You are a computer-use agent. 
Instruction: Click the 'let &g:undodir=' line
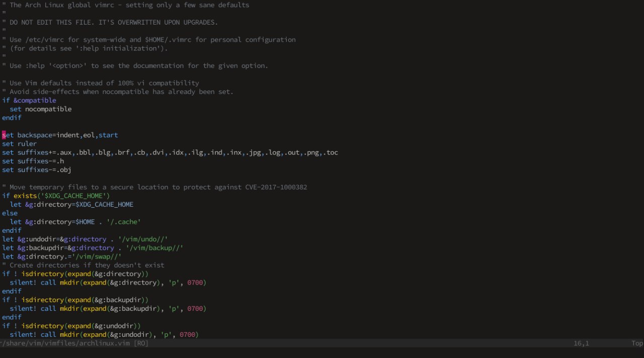click(85, 239)
